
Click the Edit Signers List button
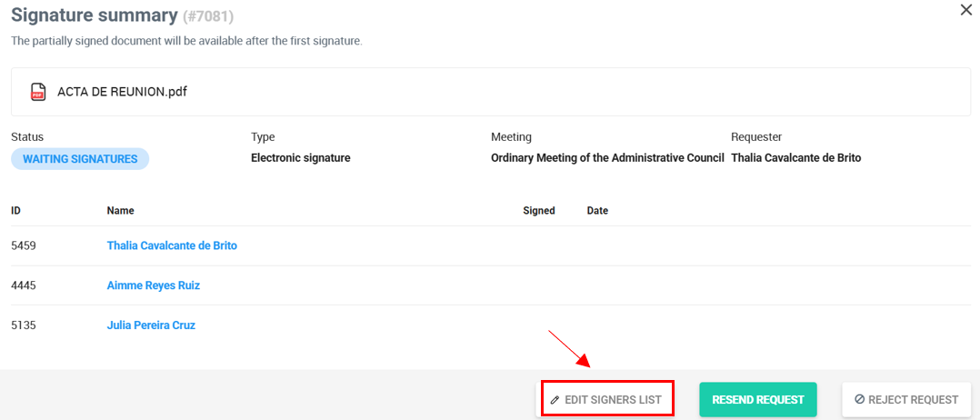click(607, 399)
